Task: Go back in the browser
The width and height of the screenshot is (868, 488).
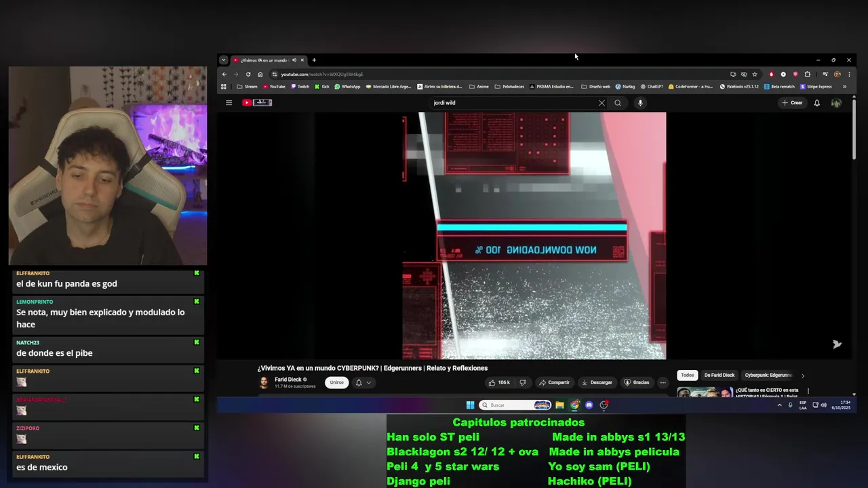Action: coord(224,75)
